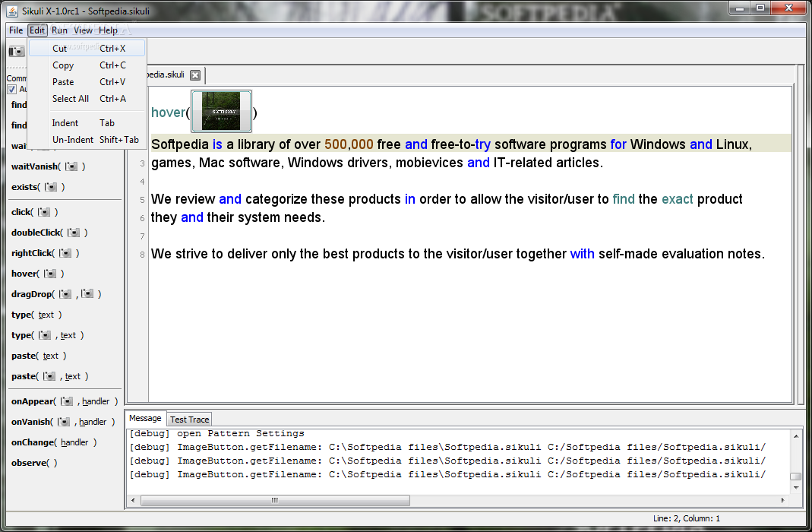This screenshot has height=532, width=812.
Task: Minimize the Sikuli window
Action: click(740, 8)
